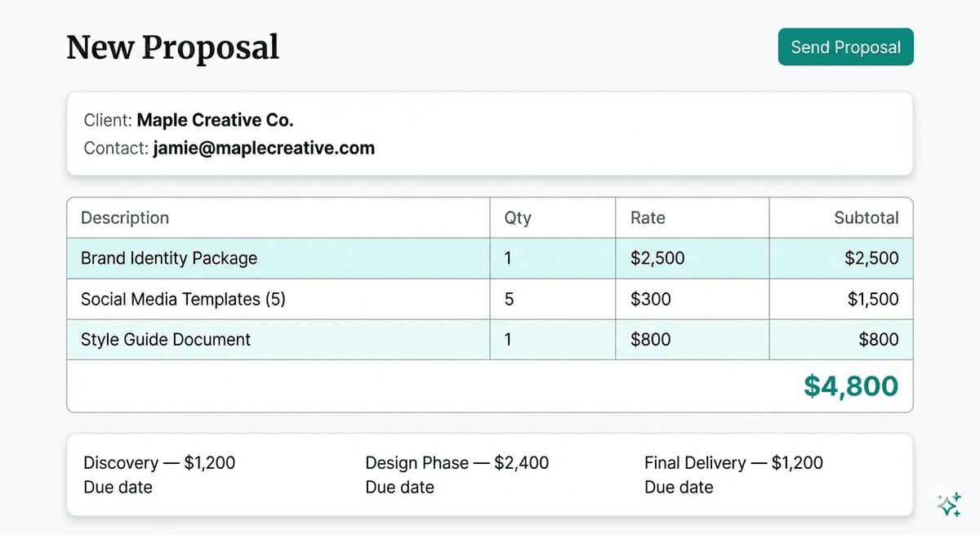Sort by the Rate column header
This screenshot has height=535, width=980.
point(647,217)
